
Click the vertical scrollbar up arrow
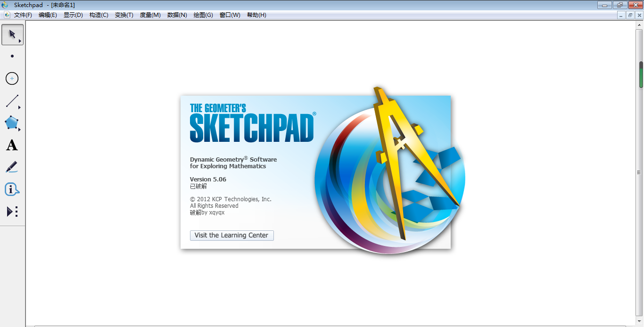click(x=640, y=25)
